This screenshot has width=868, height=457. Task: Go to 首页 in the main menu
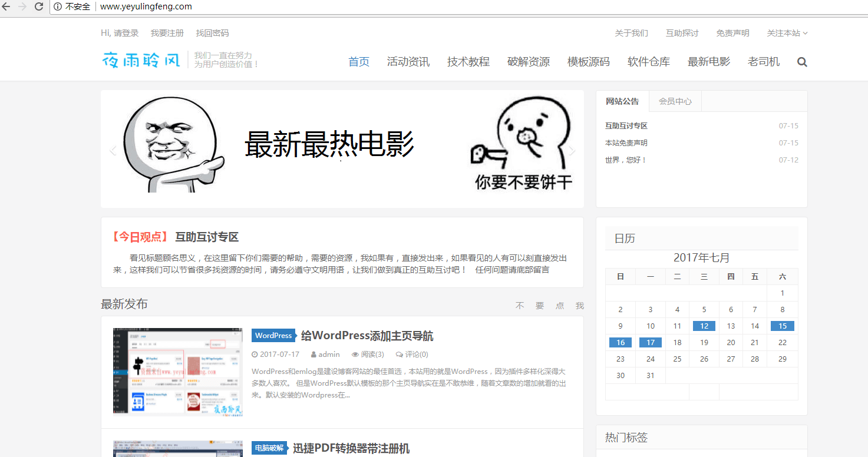coord(359,62)
